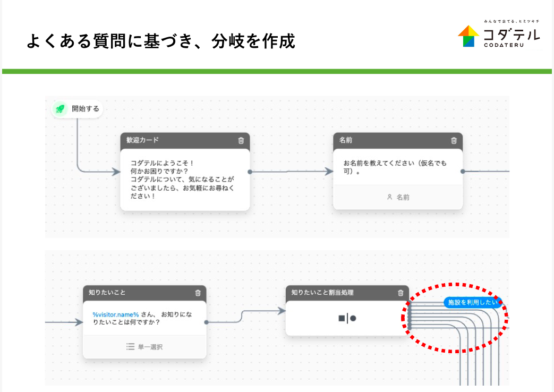Click the person icon in 名前 input row
Viewport: 554px width, 392px height.
[389, 197]
